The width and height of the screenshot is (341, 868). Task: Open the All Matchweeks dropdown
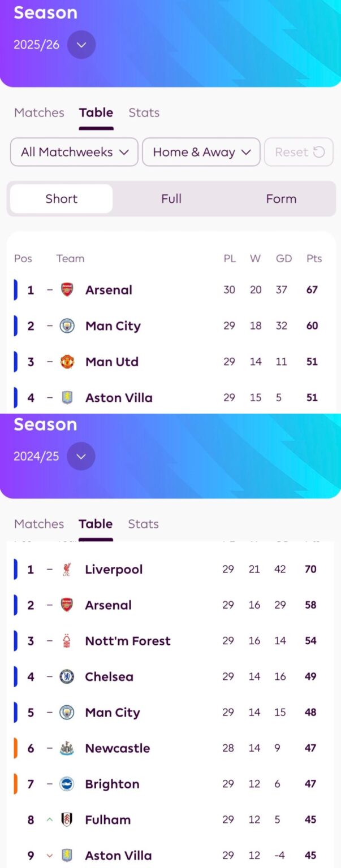pos(74,152)
